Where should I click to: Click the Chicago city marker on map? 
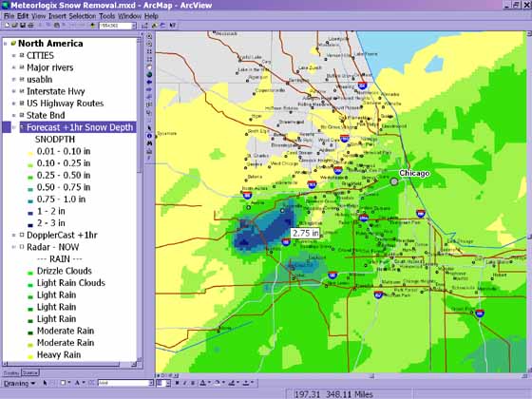[394, 181]
